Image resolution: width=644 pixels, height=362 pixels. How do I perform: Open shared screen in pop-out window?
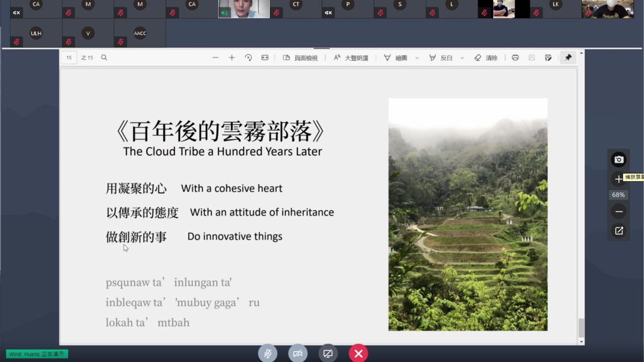[619, 231]
